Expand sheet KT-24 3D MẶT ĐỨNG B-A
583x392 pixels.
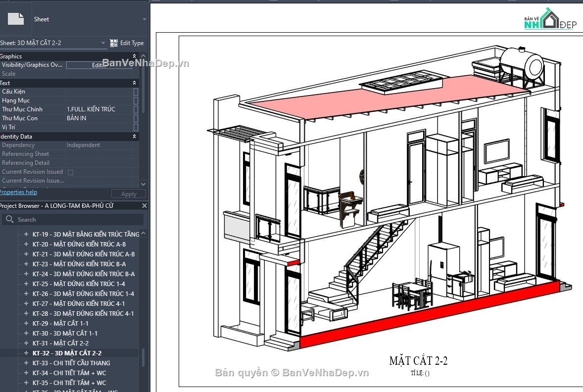tap(26, 274)
